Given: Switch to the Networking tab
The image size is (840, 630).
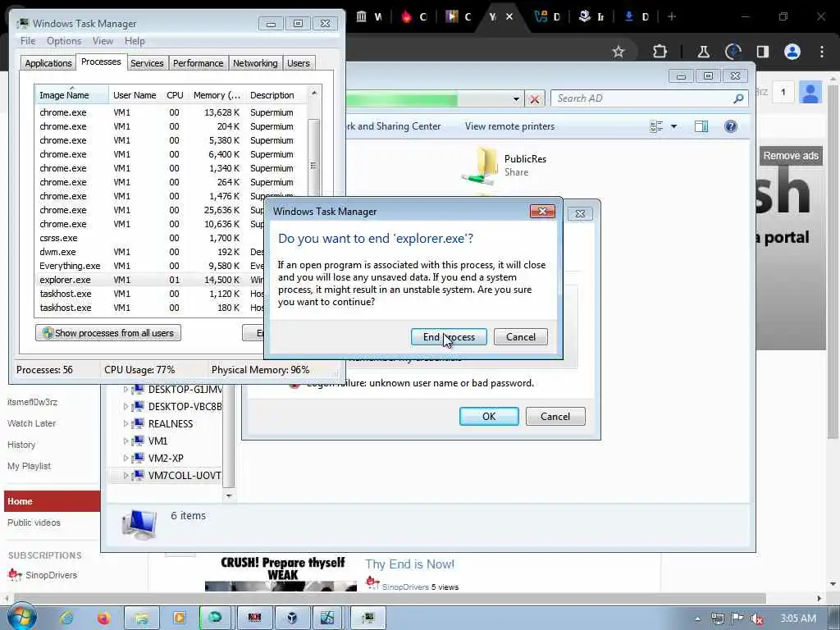Looking at the screenshot, I should 255,63.
